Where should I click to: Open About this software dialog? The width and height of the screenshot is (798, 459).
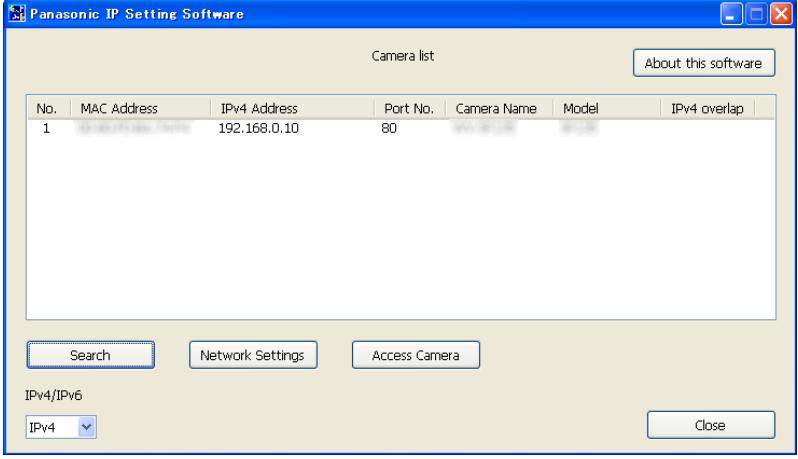pyautogui.click(x=704, y=63)
